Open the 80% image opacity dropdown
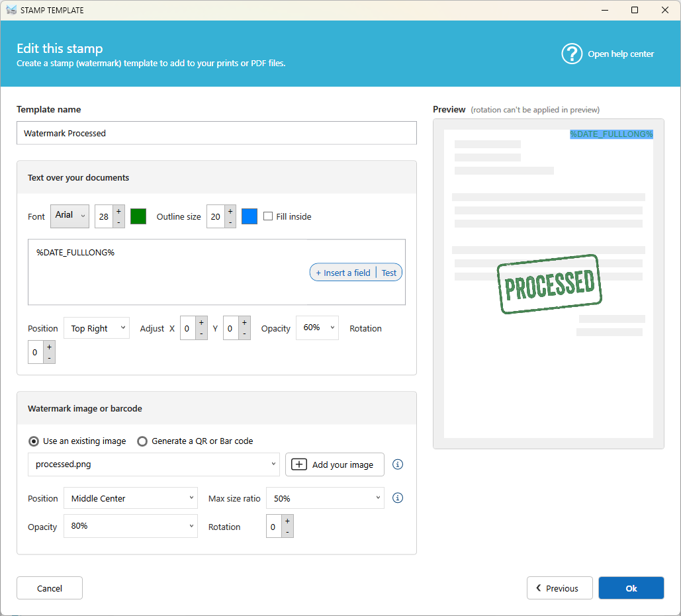The height and width of the screenshot is (616, 681). (131, 526)
